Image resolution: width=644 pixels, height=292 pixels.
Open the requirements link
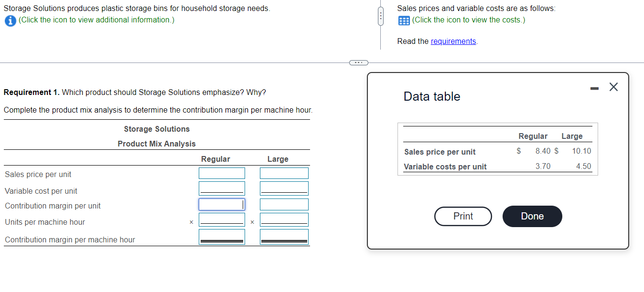click(453, 41)
